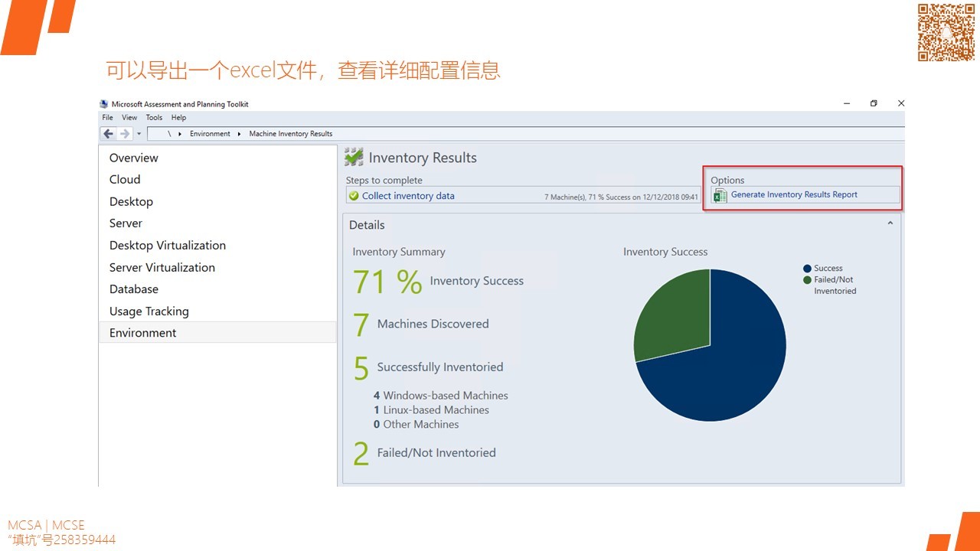
Task: Click the 7 Machine(s), 71 % Success status text
Action: pos(621,197)
